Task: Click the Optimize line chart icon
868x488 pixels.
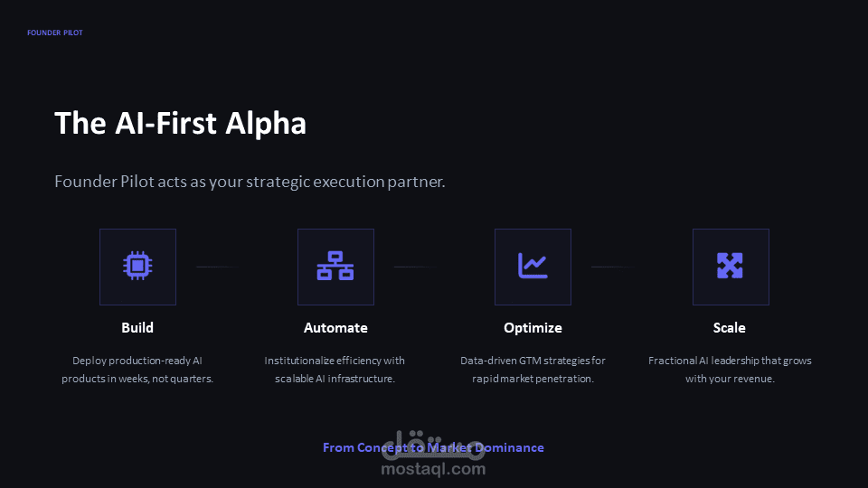Action: 533,266
